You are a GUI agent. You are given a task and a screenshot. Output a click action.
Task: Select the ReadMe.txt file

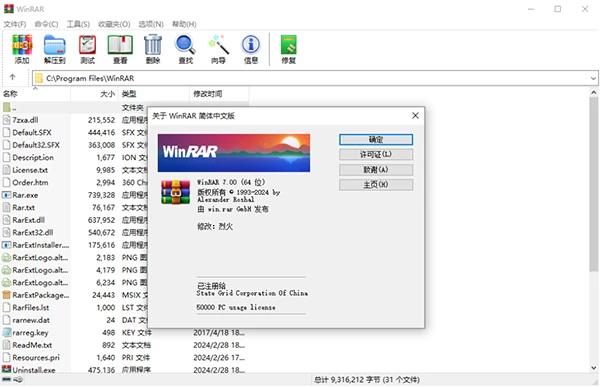pos(32,345)
